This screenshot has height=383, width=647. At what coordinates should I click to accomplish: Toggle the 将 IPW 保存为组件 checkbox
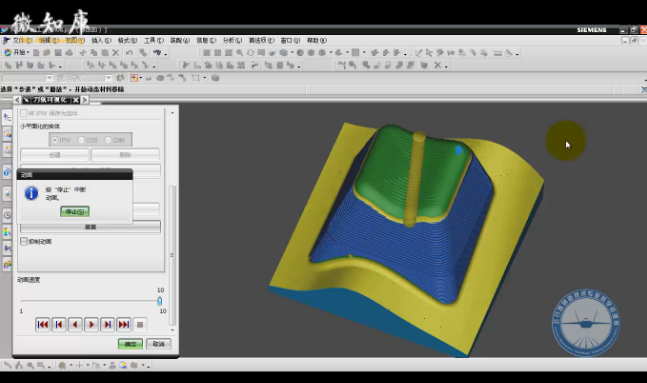24,113
